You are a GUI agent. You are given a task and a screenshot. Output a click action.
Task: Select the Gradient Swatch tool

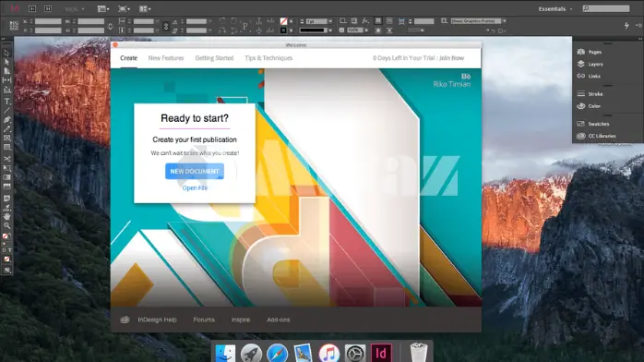click(x=6, y=177)
